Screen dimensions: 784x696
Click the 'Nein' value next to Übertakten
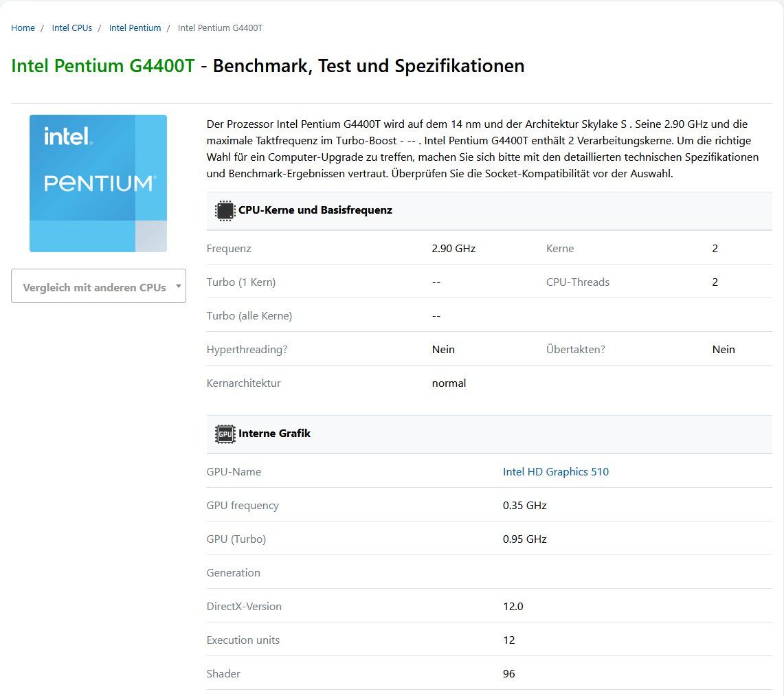pos(724,350)
